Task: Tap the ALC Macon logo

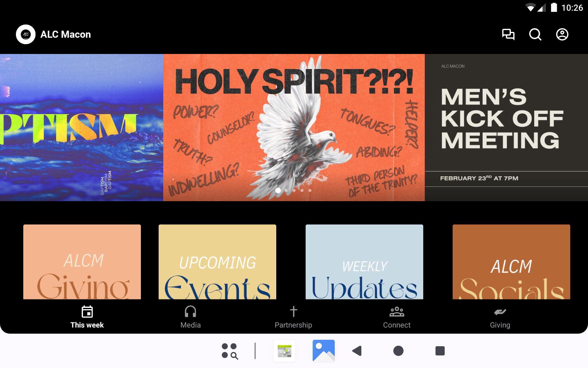Action: pyautogui.click(x=26, y=34)
